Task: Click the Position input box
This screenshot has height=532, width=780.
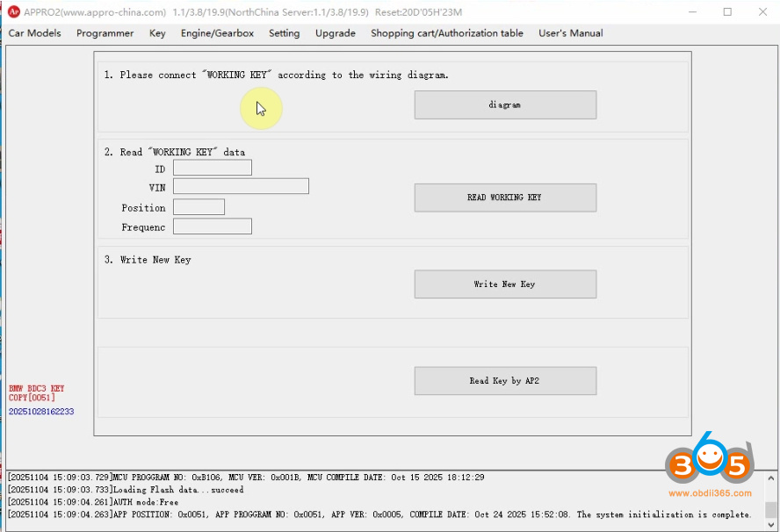Action: (x=199, y=206)
